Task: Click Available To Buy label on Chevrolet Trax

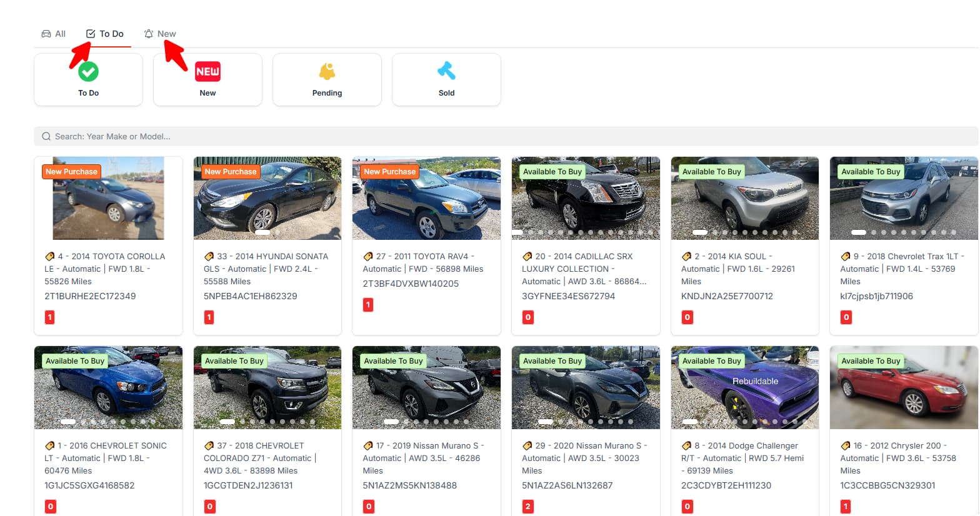Action: [871, 172]
